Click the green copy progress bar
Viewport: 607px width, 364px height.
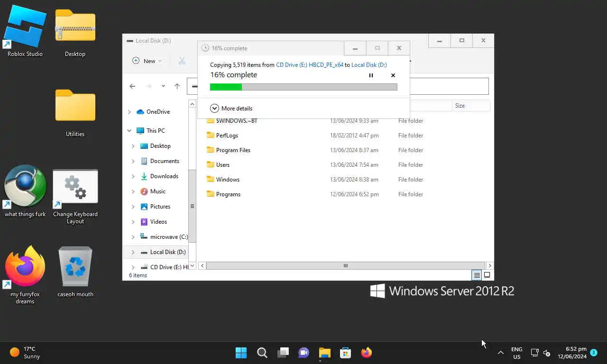point(303,87)
